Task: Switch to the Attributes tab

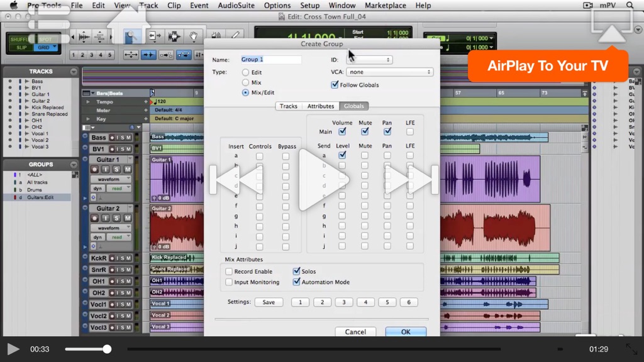Action: tap(321, 106)
